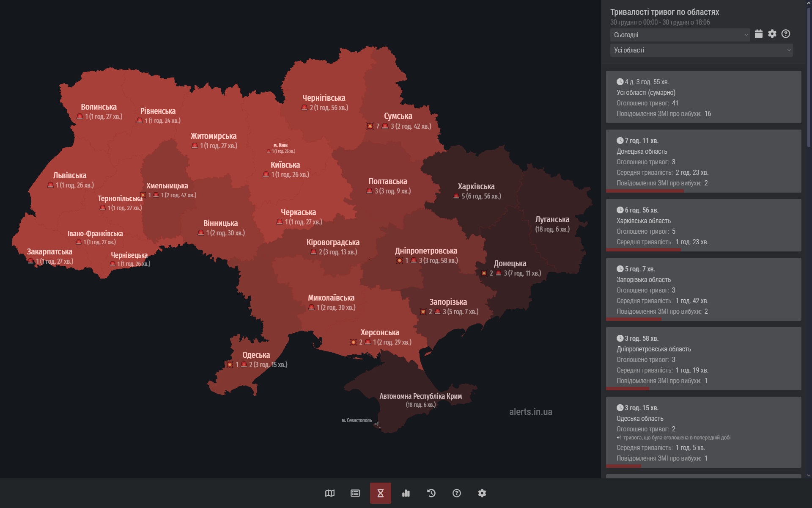
Task: Select the Запорізька область duration card
Action: pyautogui.click(x=703, y=290)
